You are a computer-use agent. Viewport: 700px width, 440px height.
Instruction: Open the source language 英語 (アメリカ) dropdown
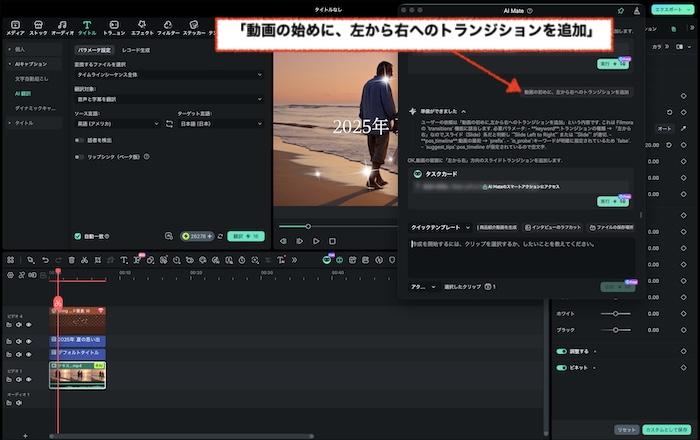(117, 124)
